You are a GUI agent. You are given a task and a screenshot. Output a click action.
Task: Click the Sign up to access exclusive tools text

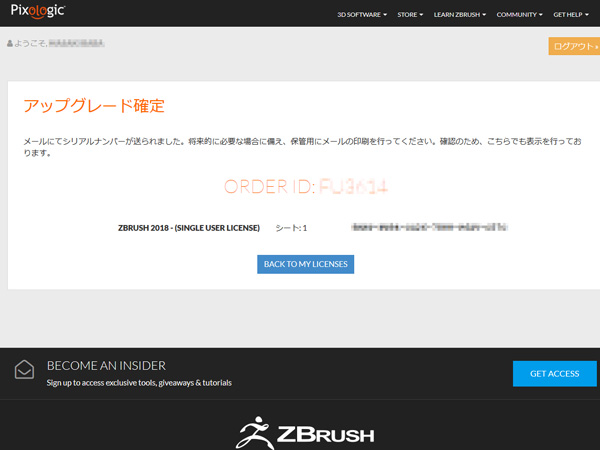click(139, 383)
